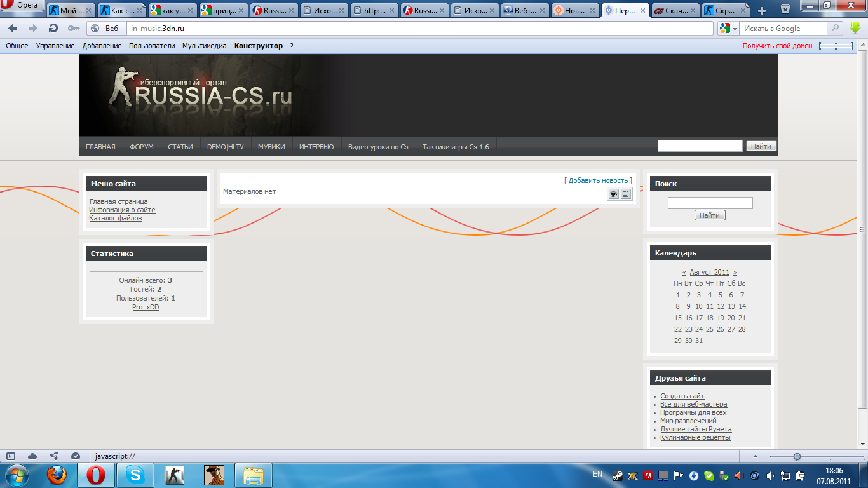Open the DEMO|HLTV navigation item
Viewport: 868px width, 488px height.
[226, 147]
